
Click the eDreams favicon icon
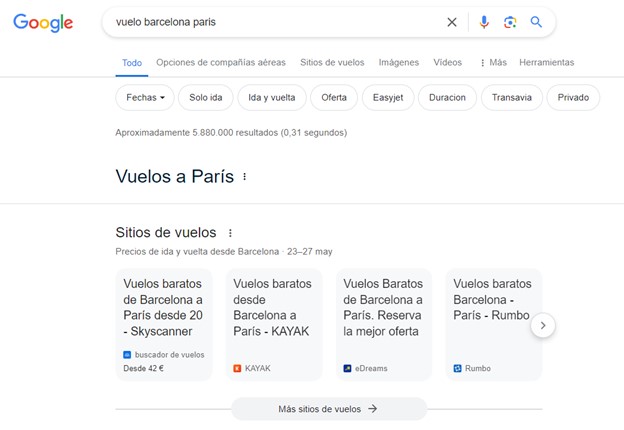347,368
